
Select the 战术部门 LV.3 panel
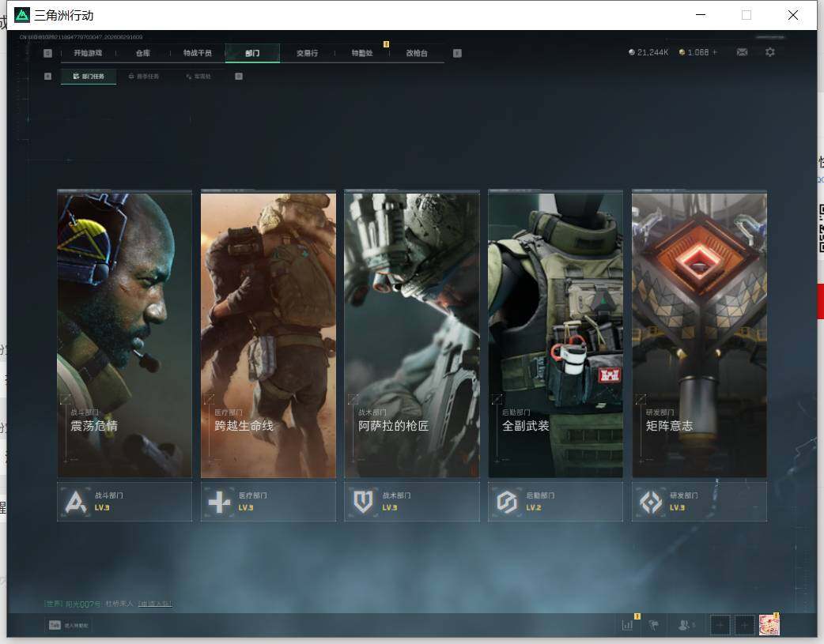[x=412, y=502]
